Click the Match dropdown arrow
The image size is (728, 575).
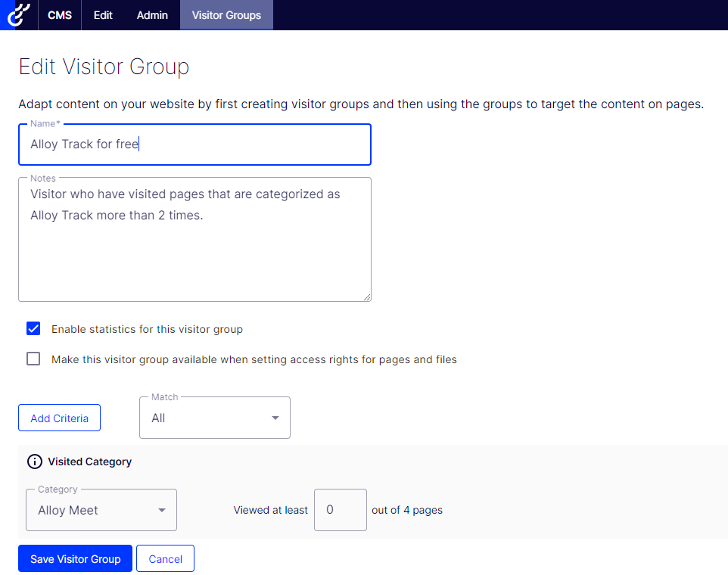[x=275, y=418]
